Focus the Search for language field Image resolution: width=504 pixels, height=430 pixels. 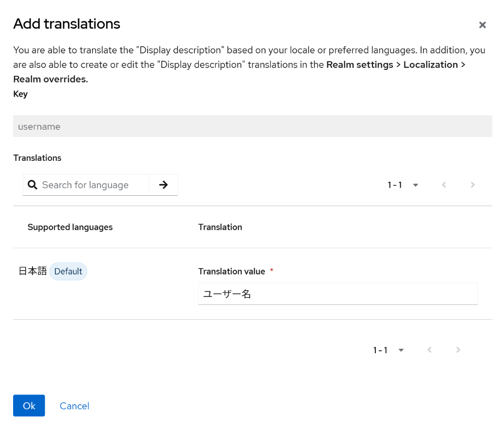click(92, 185)
